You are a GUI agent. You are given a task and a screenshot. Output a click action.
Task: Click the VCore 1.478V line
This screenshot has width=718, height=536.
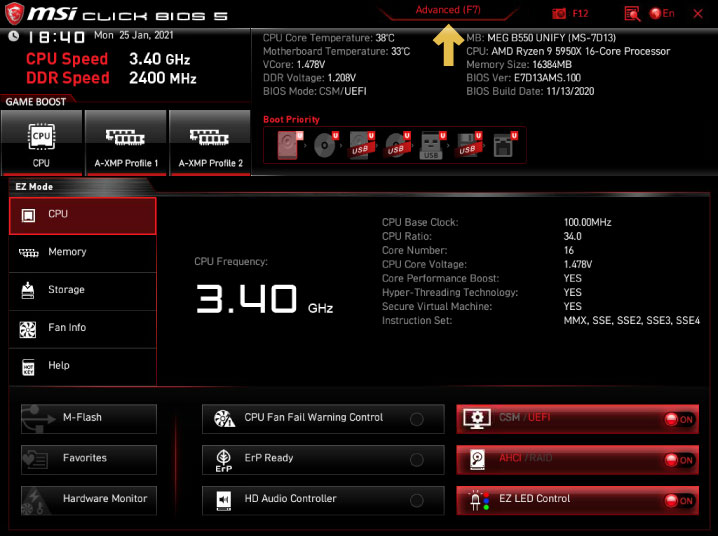[294, 65]
